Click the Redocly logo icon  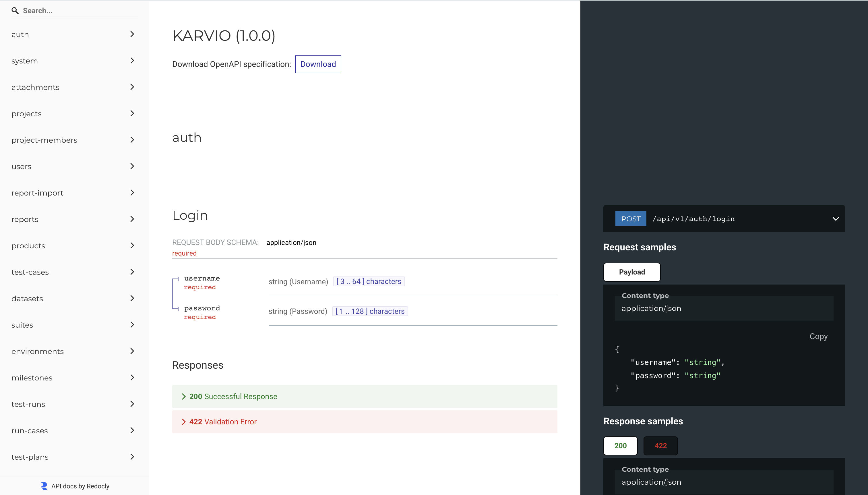pyautogui.click(x=44, y=486)
